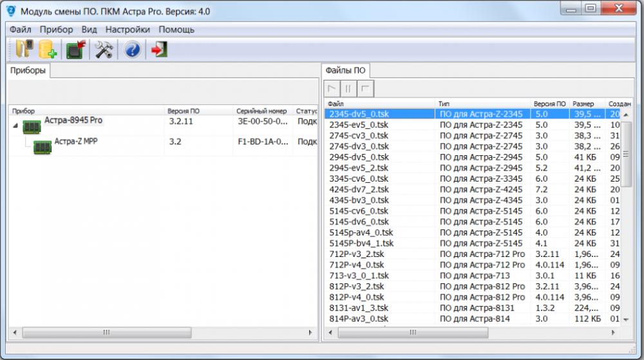Sort files by the Файл column header

point(379,104)
